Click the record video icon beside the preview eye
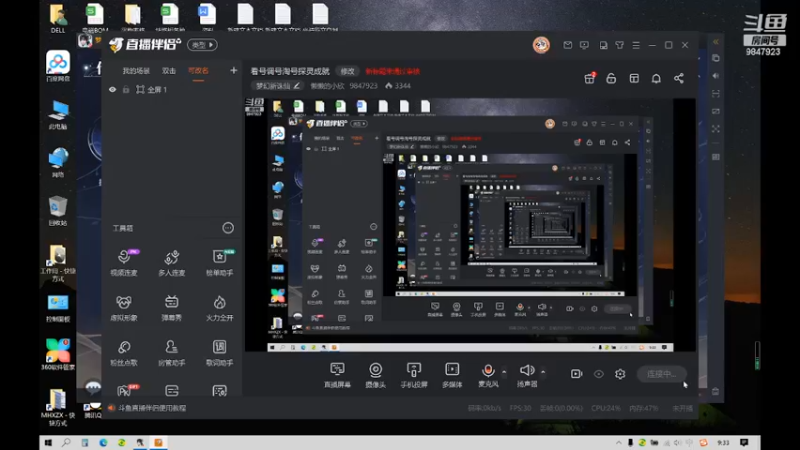 point(577,374)
